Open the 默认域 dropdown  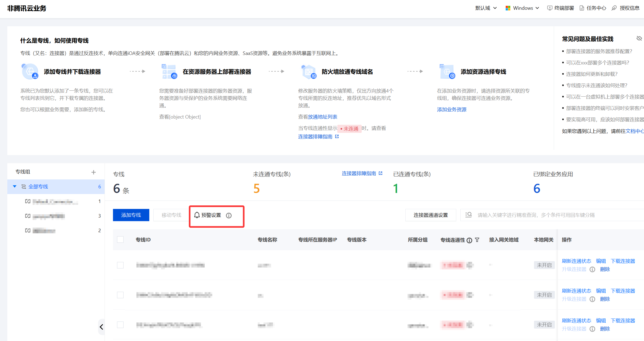486,8
